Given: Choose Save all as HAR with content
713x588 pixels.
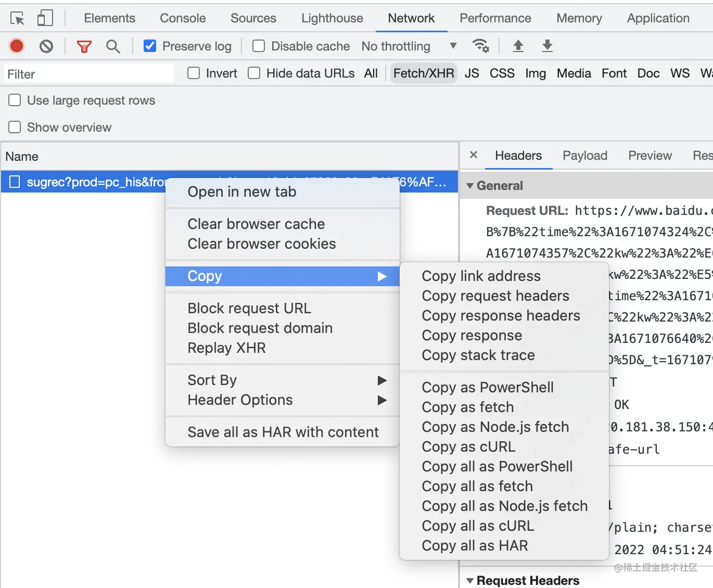Looking at the screenshot, I should pyautogui.click(x=282, y=432).
